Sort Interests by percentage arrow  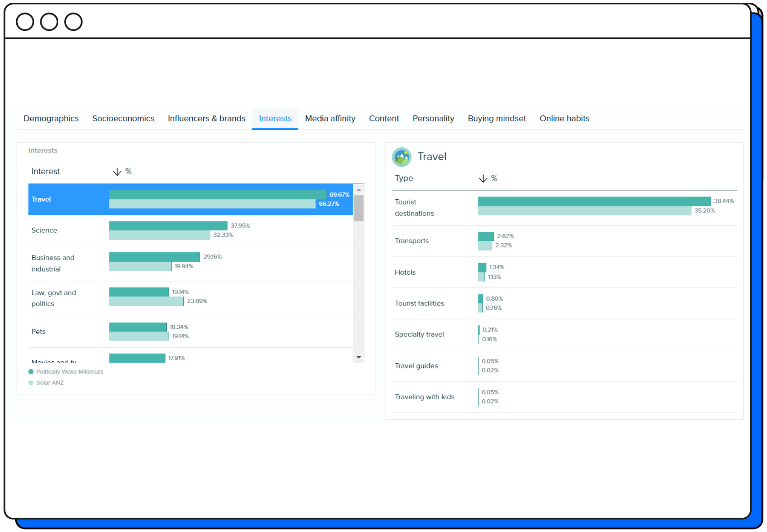(x=117, y=172)
